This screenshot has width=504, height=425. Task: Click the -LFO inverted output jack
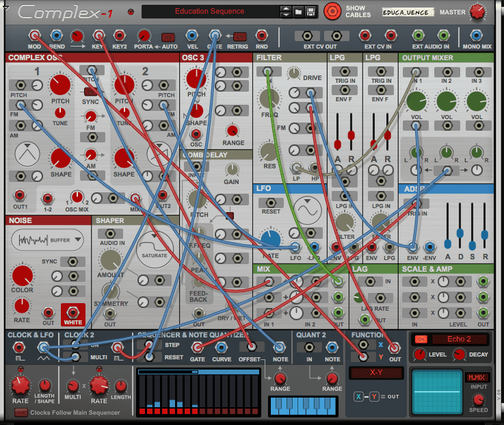(314, 247)
